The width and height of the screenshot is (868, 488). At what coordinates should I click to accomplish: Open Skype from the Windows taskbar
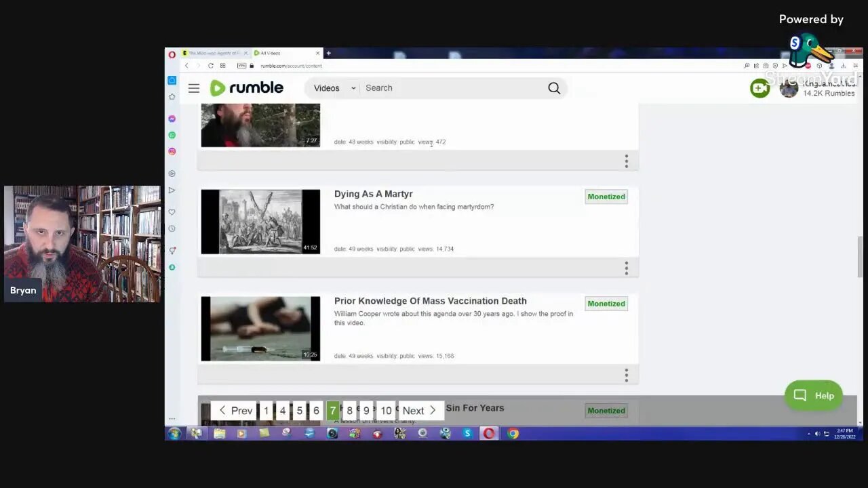tap(467, 434)
